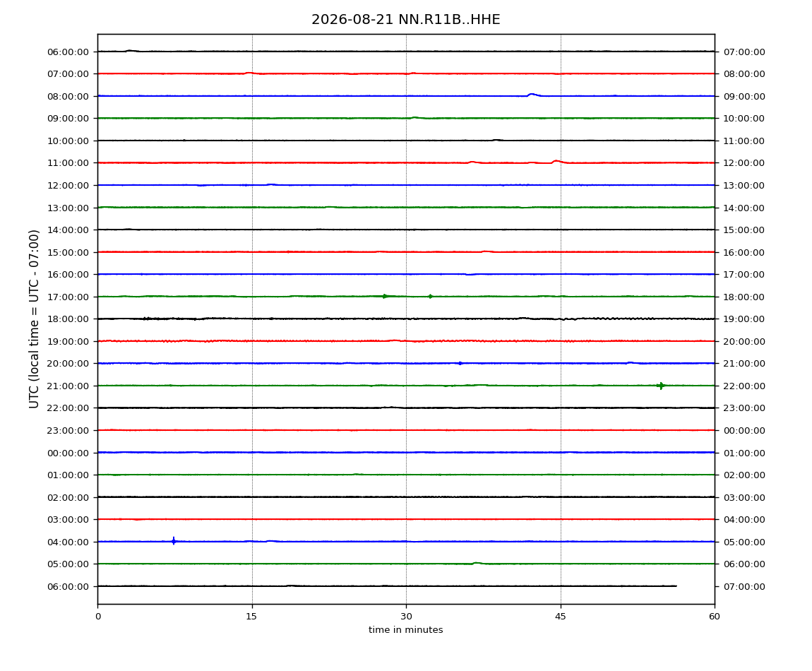Screen dimensions: 812x671
Task: Click the UTC local time y-axis label
Action: click(x=34, y=319)
